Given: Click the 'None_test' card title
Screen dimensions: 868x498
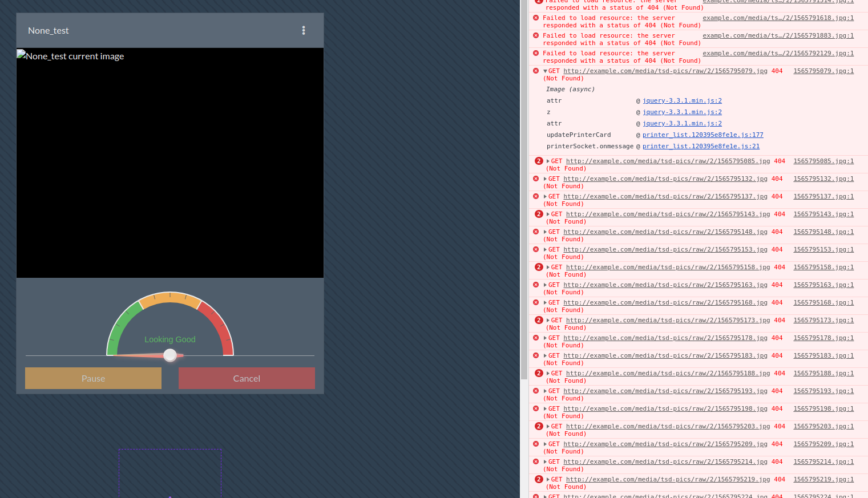Looking at the screenshot, I should pyautogui.click(x=49, y=31).
